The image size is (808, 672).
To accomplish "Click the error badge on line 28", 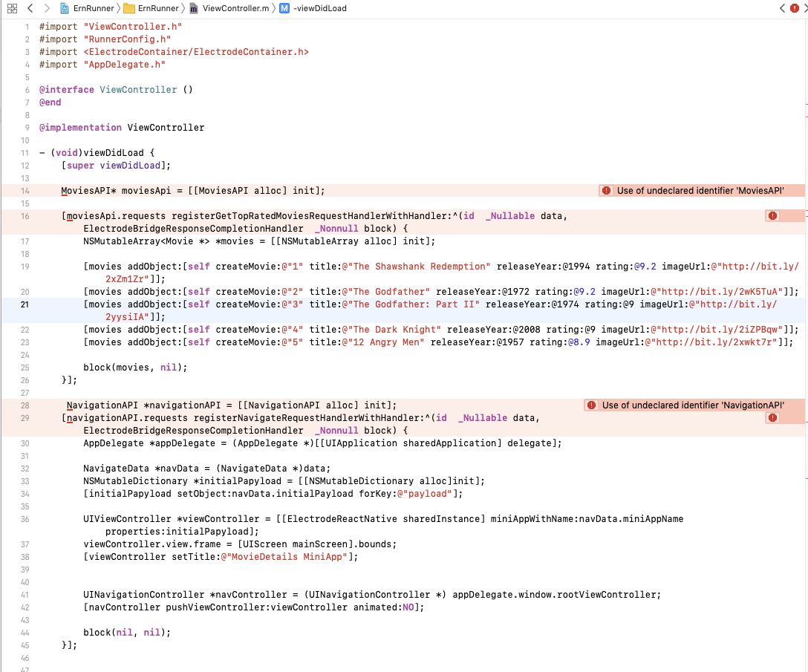I will pos(591,405).
